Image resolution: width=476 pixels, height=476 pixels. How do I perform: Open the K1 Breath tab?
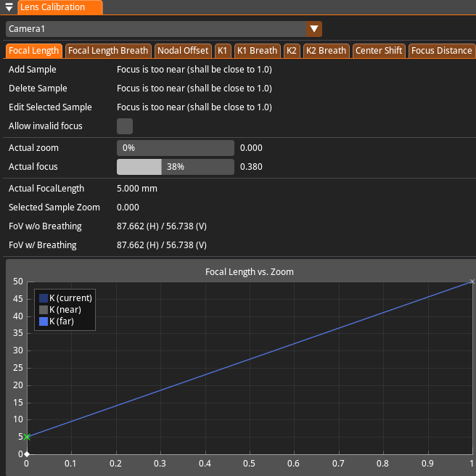(258, 51)
